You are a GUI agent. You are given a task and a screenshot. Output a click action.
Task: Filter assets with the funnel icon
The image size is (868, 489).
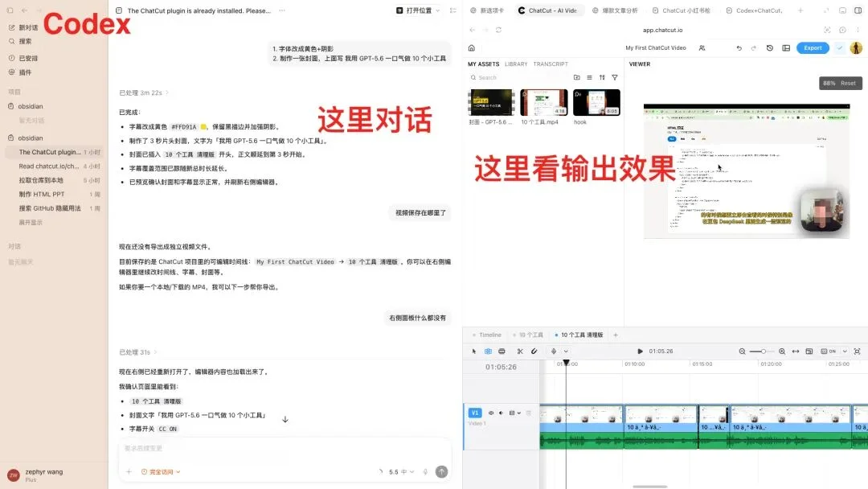[x=615, y=77]
